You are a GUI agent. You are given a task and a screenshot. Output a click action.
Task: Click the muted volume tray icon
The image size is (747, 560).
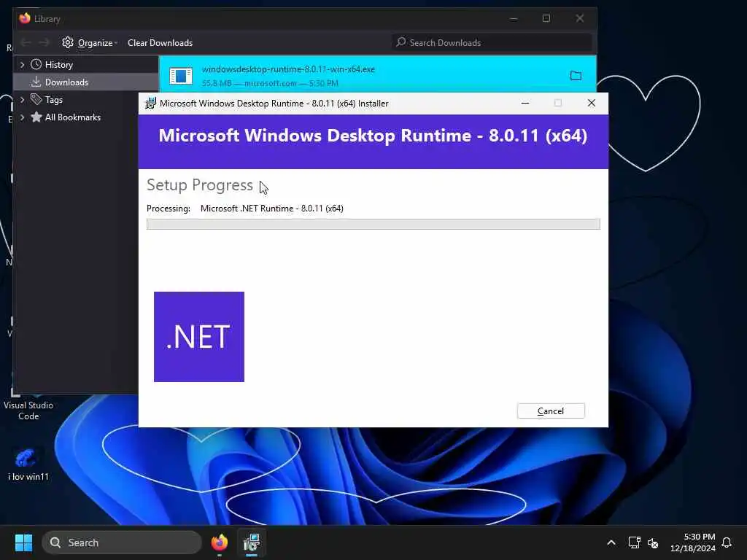[x=653, y=542]
